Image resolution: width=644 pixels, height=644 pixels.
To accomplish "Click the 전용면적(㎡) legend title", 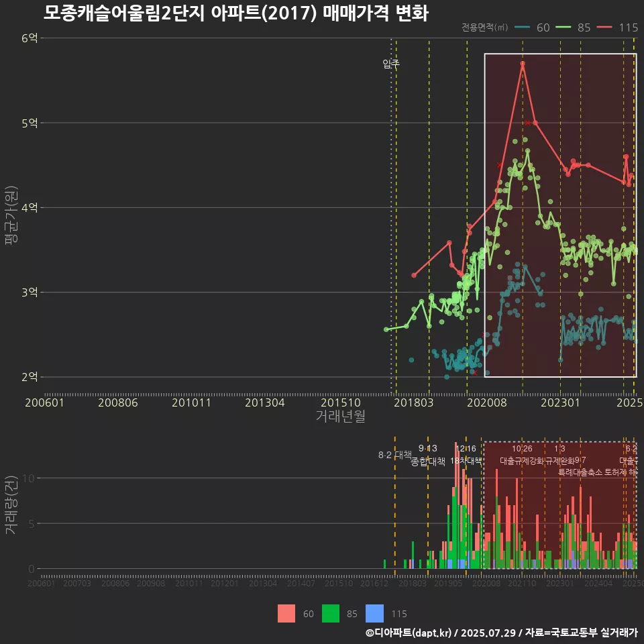I will [x=484, y=27].
